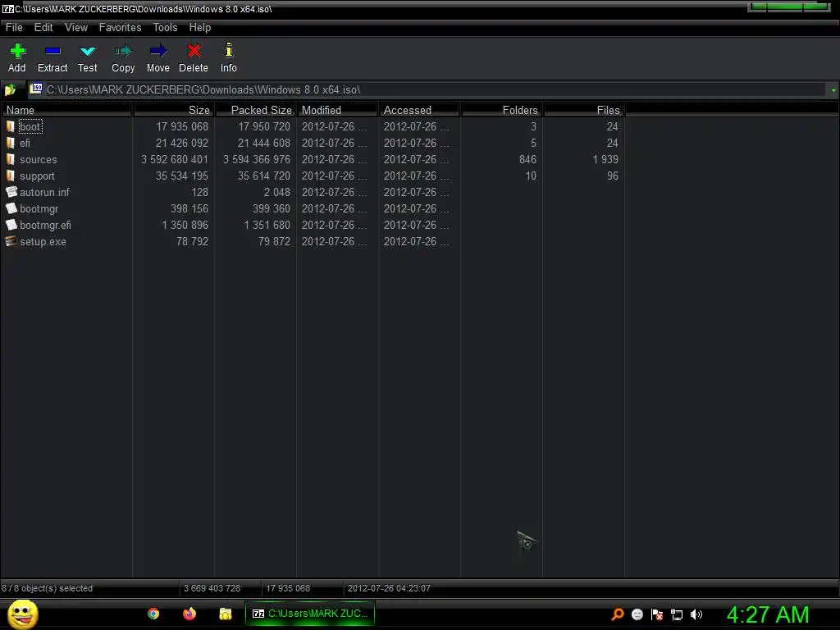Open the action center flag icon

coord(657,614)
